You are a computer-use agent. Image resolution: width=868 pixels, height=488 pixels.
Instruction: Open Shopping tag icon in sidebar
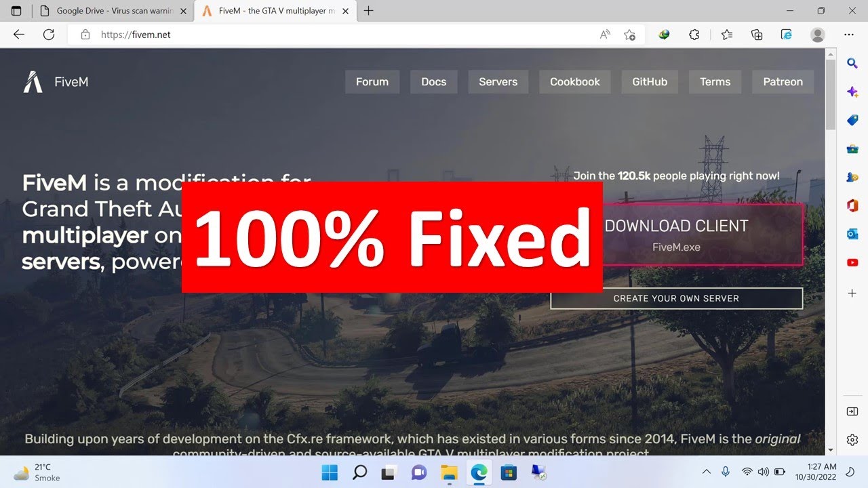(x=852, y=120)
